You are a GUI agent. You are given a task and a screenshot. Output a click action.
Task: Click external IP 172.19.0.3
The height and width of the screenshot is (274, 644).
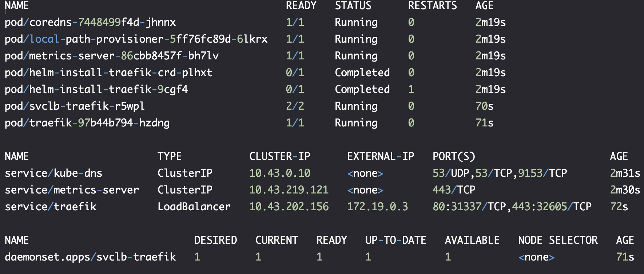tap(377, 207)
